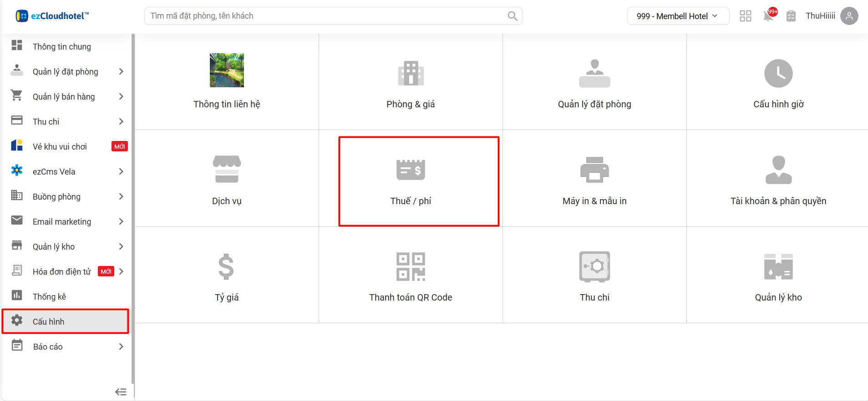Click the Cấu hình giờ clock icon

pos(778,73)
